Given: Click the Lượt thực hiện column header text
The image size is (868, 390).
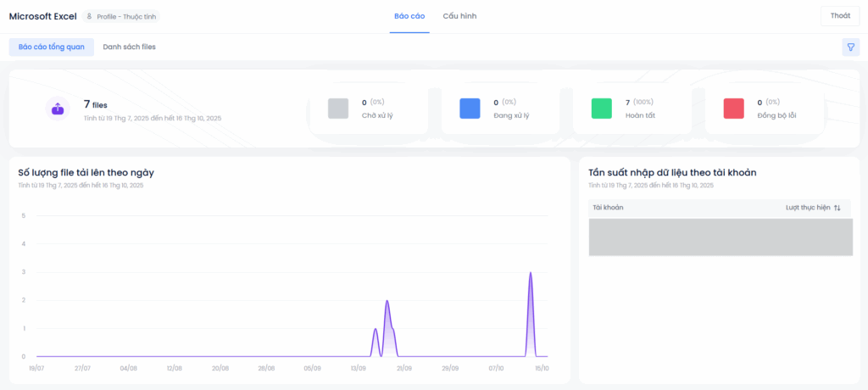Looking at the screenshot, I should [807, 208].
